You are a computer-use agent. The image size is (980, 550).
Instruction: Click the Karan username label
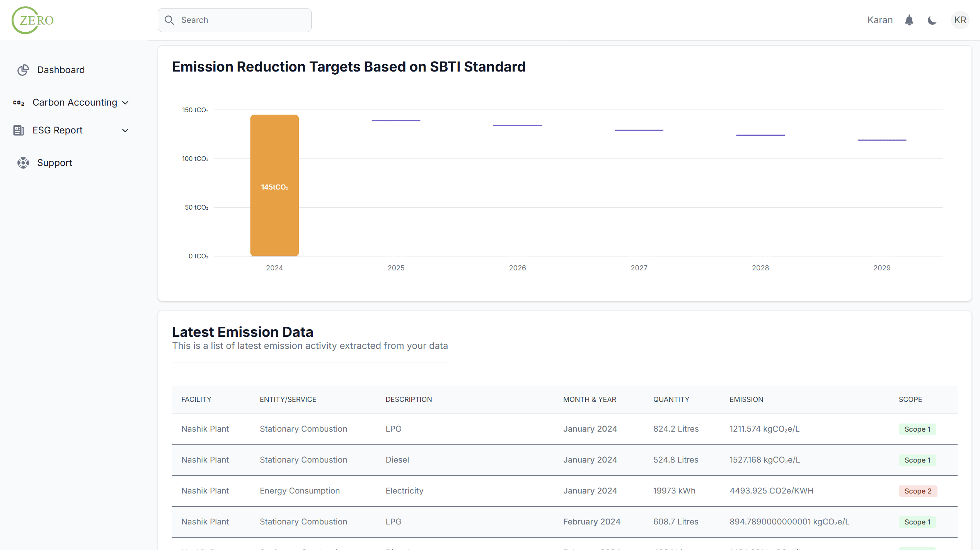(880, 20)
